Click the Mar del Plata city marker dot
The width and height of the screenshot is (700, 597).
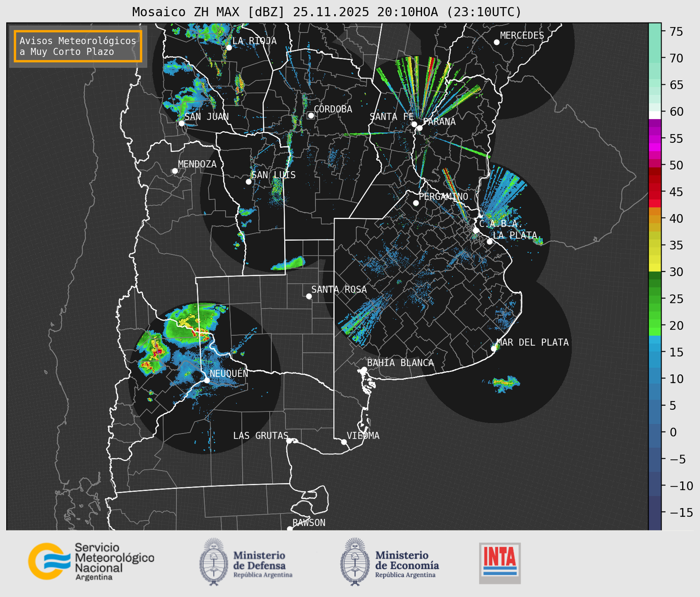(x=493, y=349)
